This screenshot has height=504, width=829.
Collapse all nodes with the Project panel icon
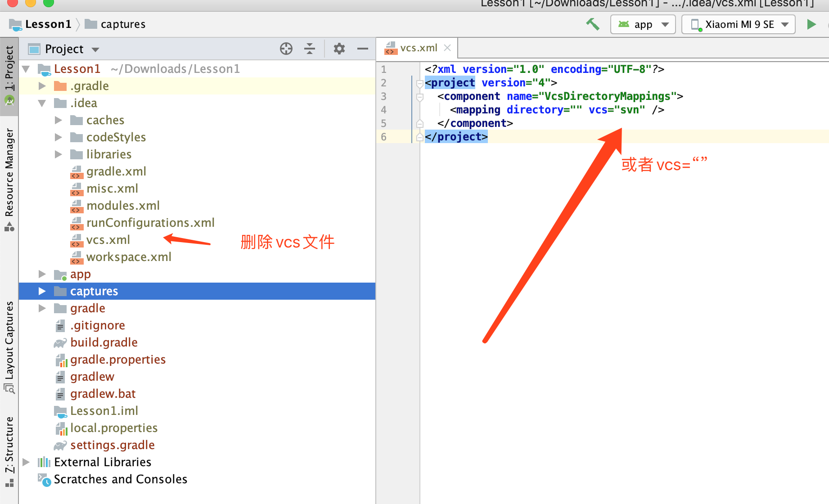point(310,49)
